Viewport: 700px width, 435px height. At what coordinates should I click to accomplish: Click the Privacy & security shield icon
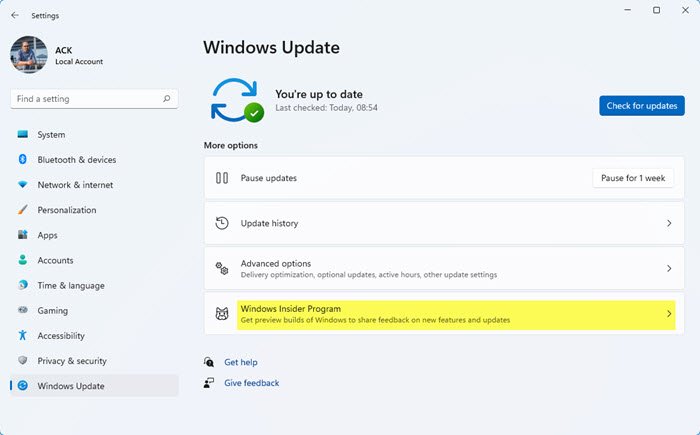(22, 360)
